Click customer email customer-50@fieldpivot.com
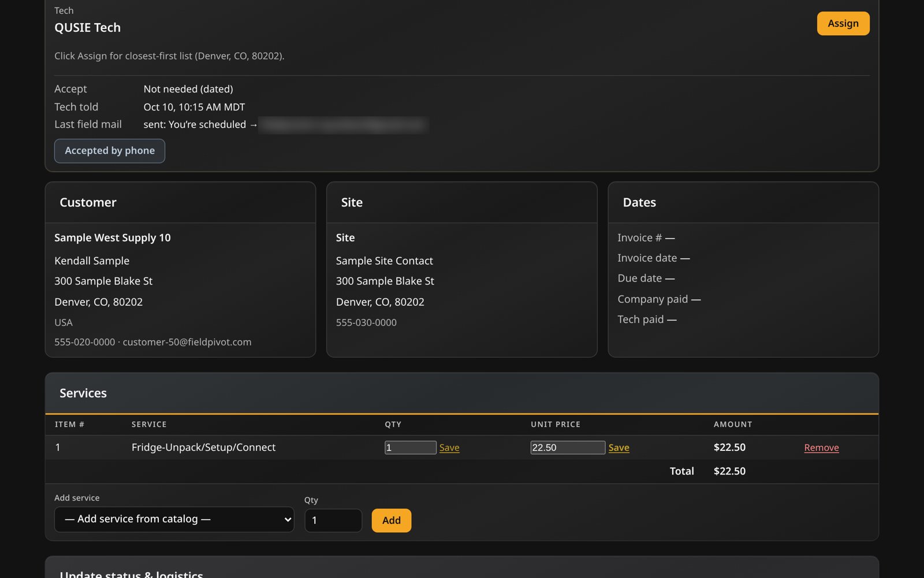Screen dimensions: 924x578 coord(187,342)
